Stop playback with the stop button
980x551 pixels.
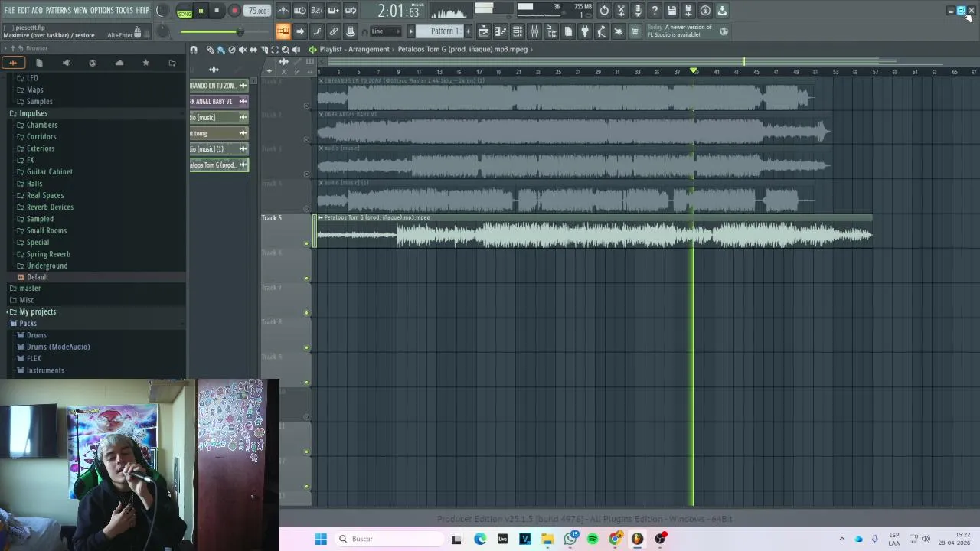(217, 11)
